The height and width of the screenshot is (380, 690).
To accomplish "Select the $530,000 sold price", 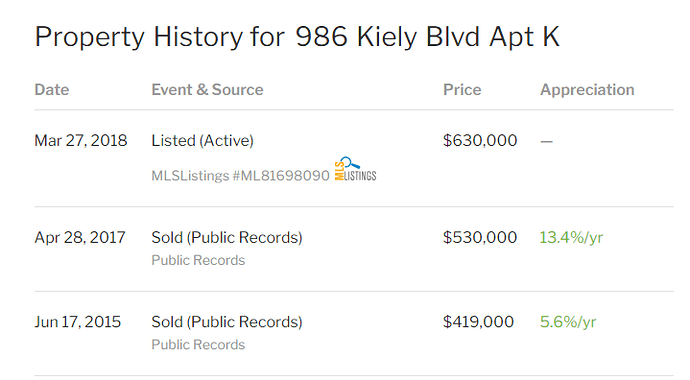I will [480, 238].
